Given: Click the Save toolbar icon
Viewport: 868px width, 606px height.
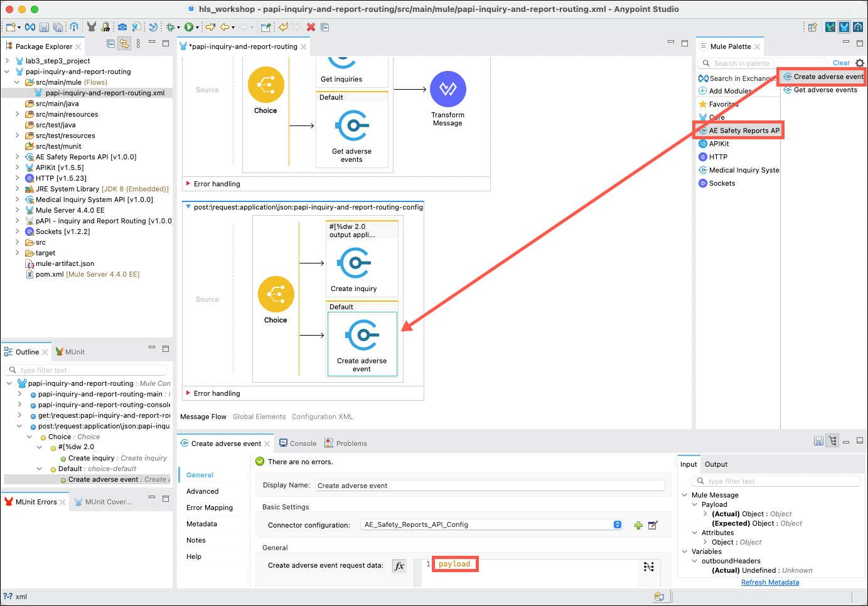Looking at the screenshot, I should click(44, 27).
